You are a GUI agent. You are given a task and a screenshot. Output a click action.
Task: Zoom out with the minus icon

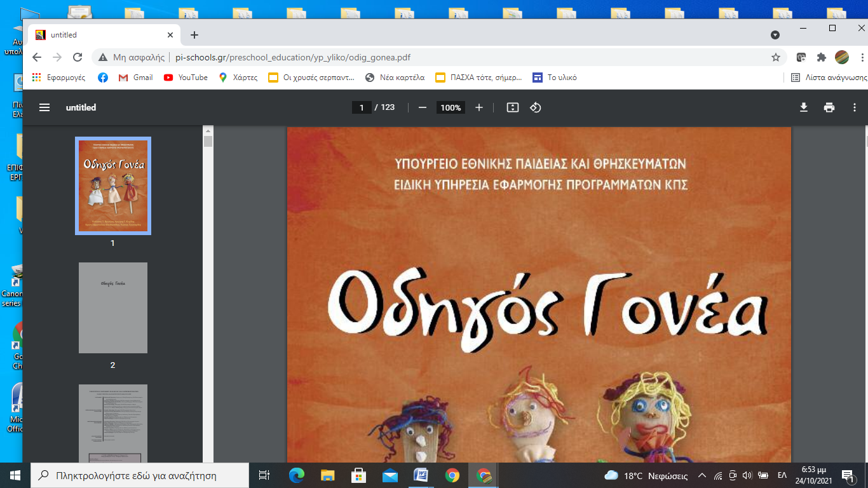[x=423, y=107]
